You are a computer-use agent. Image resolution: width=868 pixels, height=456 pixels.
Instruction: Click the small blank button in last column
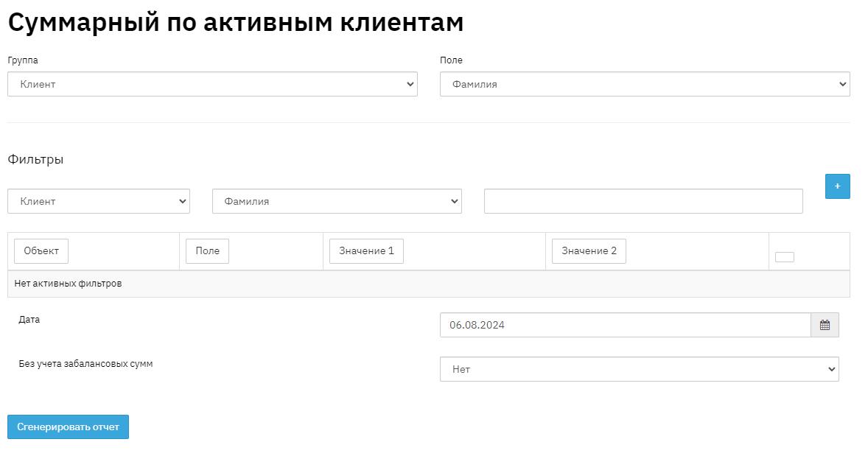click(785, 257)
